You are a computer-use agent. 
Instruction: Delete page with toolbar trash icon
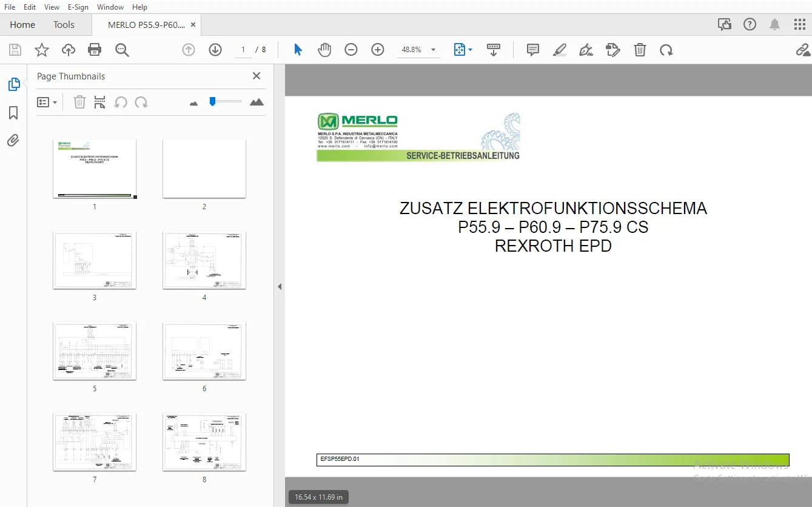point(640,50)
